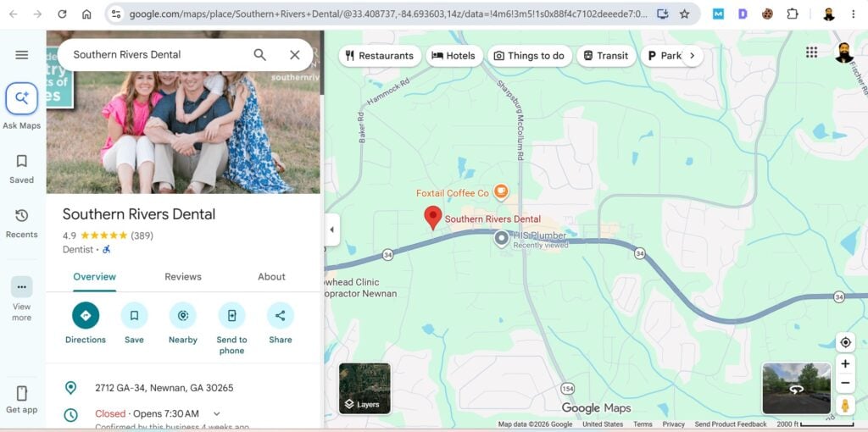Get Directions to Southern Rivers Dental
Viewport: 868px width, 432px height.
click(x=86, y=323)
